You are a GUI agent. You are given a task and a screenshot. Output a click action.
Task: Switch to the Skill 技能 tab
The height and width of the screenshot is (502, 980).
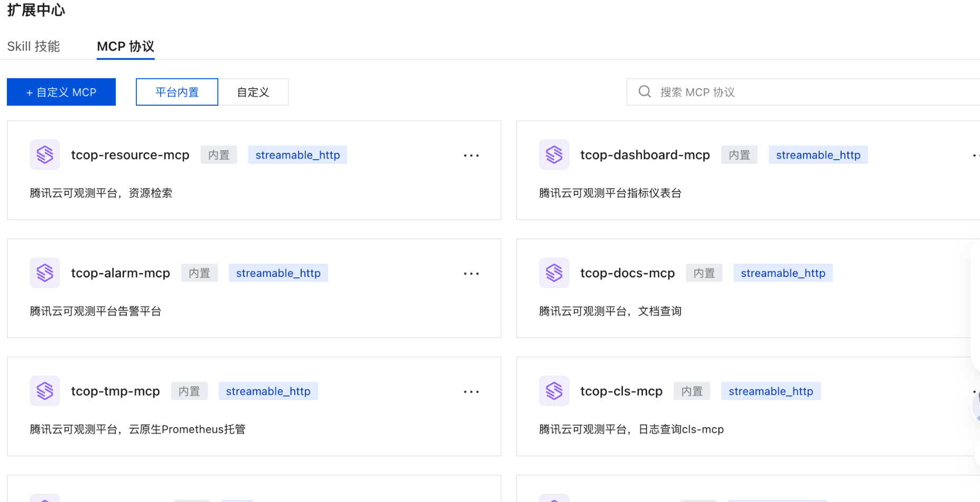click(34, 47)
